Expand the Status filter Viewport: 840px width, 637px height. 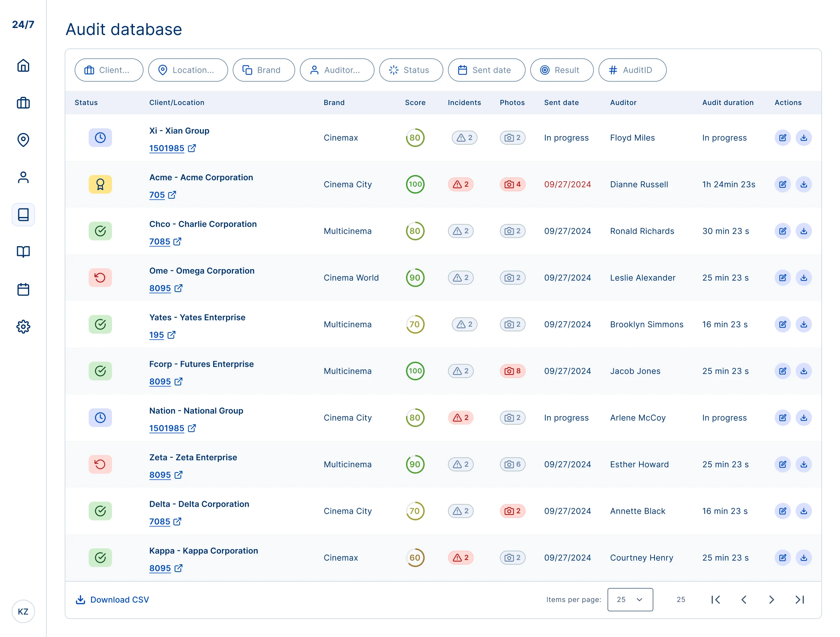click(411, 70)
